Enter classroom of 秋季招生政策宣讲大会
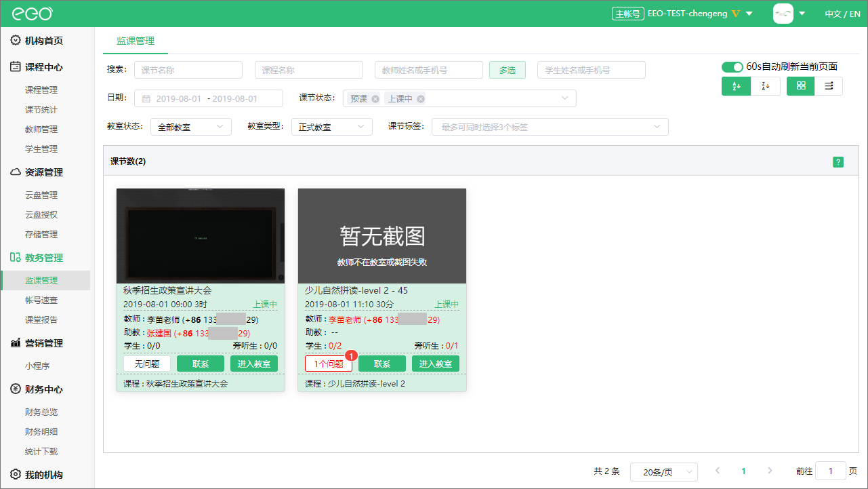 point(254,364)
